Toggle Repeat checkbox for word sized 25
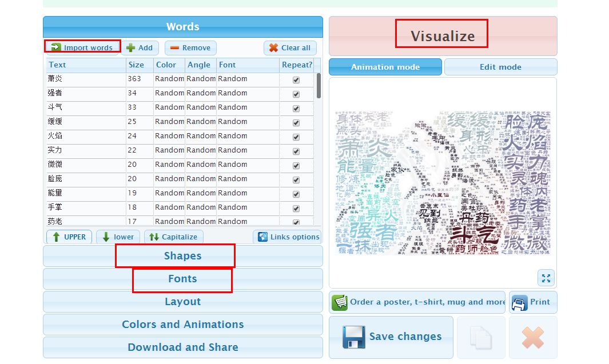Screen dimensions: 609x364 tap(296, 123)
